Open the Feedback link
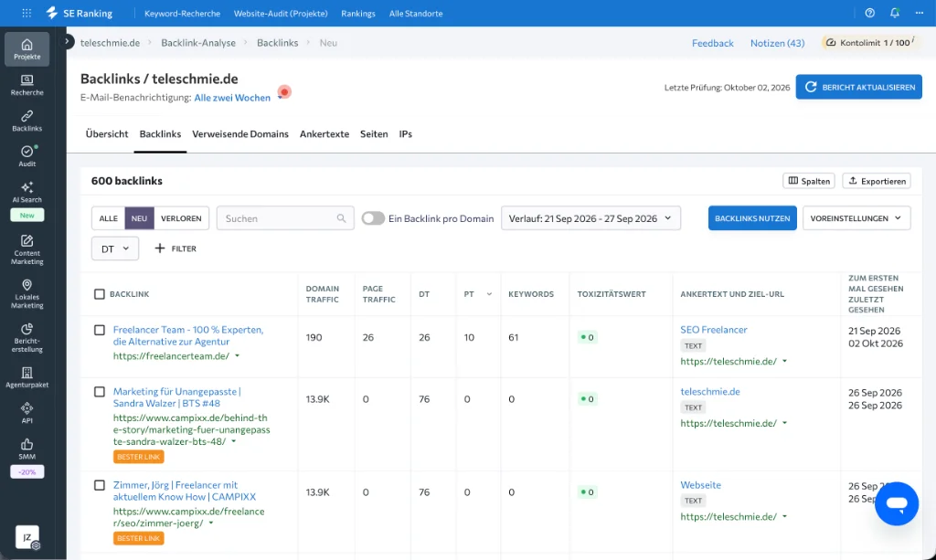Image resolution: width=936 pixels, height=560 pixels. point(713,43)
